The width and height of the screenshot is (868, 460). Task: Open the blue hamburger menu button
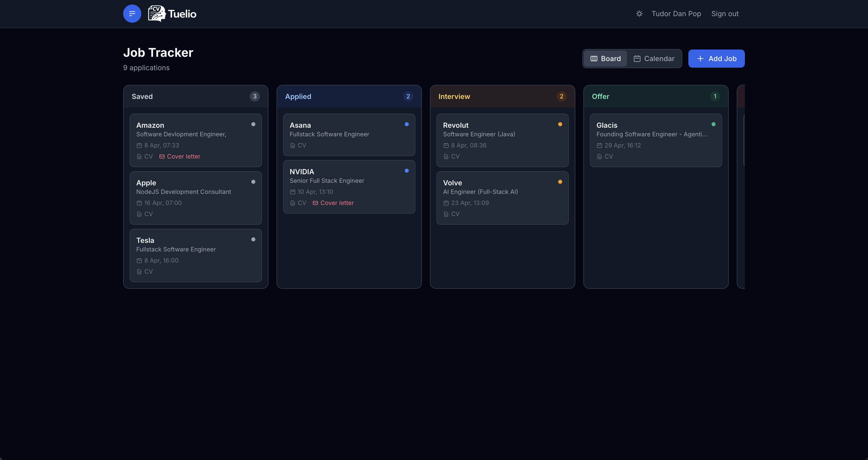point(132,14)
